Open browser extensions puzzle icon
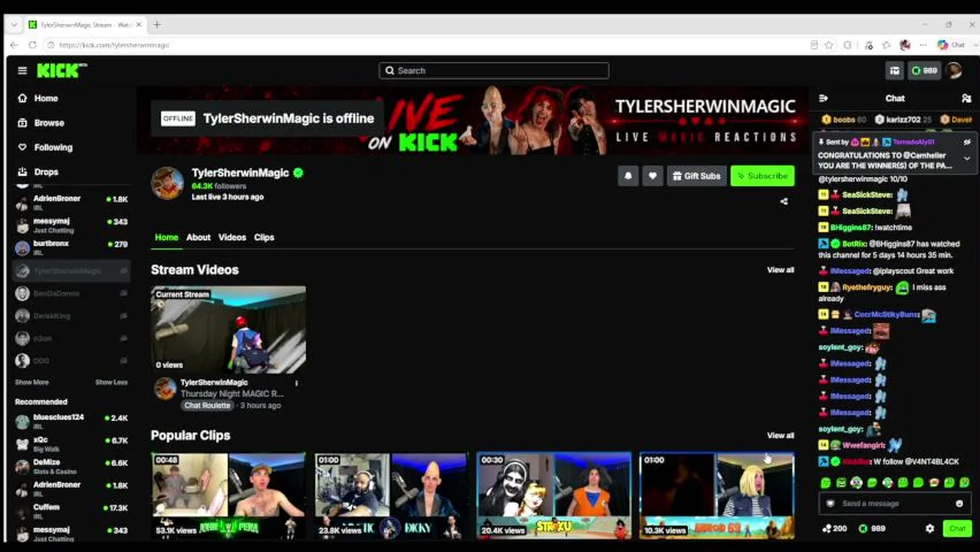980x552 pixels. [847, 45]
